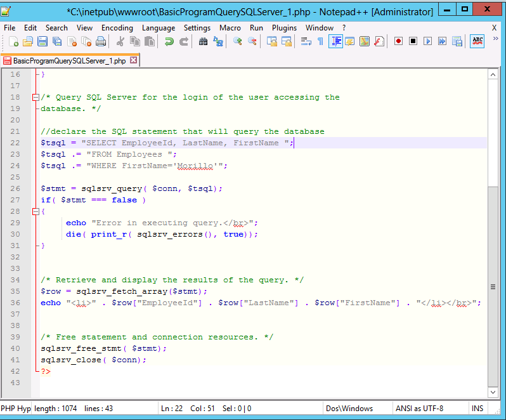
Task: Toggle show all characters pilcrow icon
Action: pyautogui.click(x=320, y=41)
